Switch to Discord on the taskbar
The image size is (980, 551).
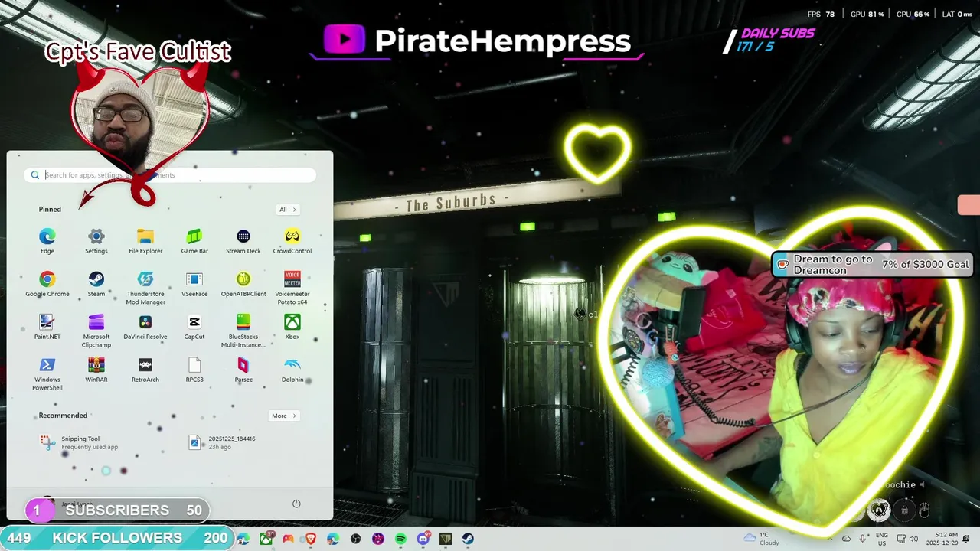423,539
